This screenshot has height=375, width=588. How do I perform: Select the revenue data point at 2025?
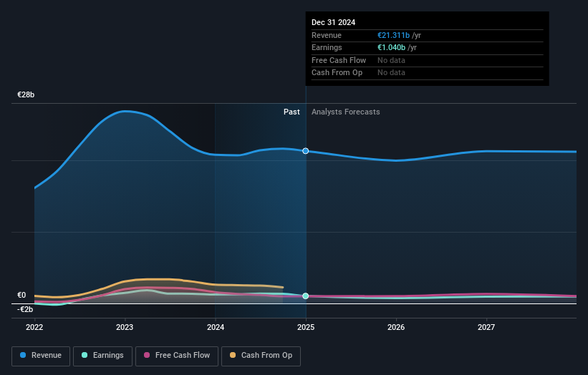click(306, 151)
